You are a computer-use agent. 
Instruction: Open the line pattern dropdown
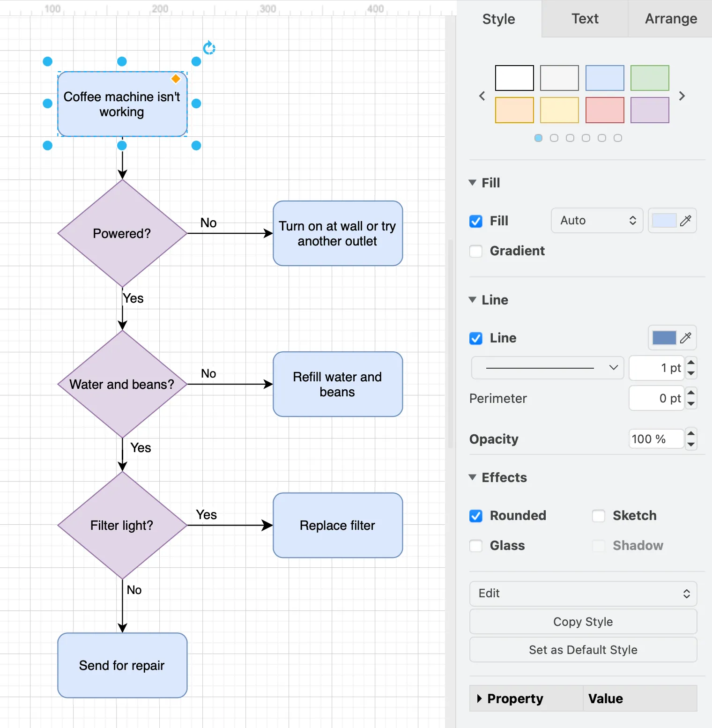coord(548,368)
